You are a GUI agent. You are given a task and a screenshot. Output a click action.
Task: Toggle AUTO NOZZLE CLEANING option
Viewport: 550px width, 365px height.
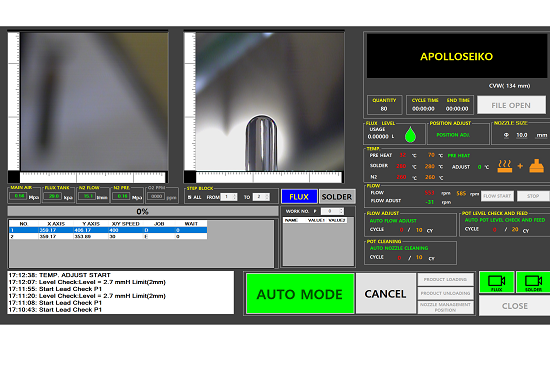coord(399,248)
